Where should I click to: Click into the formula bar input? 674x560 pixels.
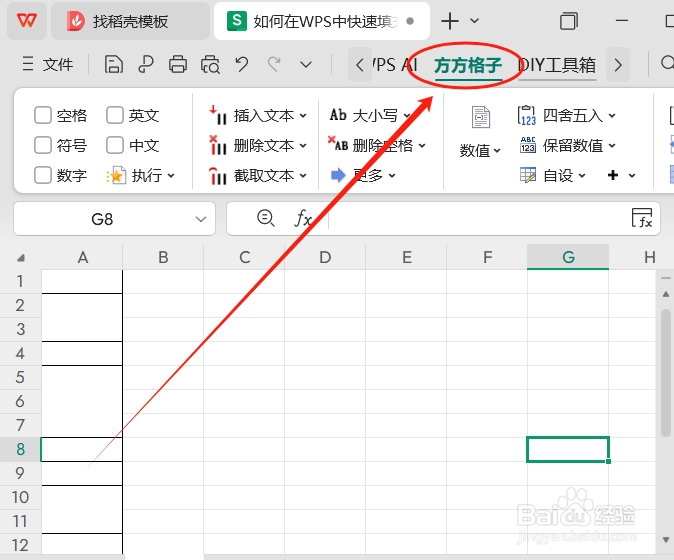coord(477,219)
